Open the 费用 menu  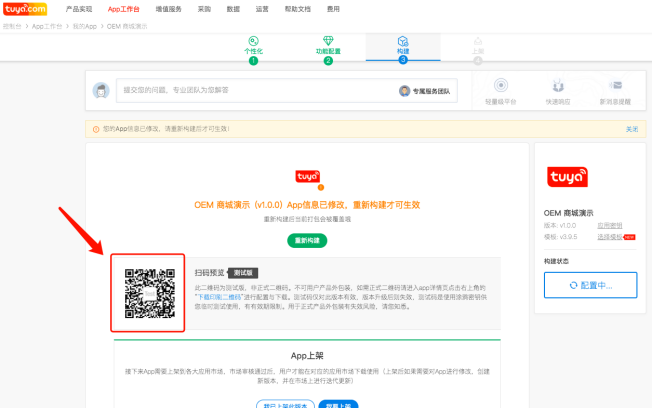coord(333,9)
